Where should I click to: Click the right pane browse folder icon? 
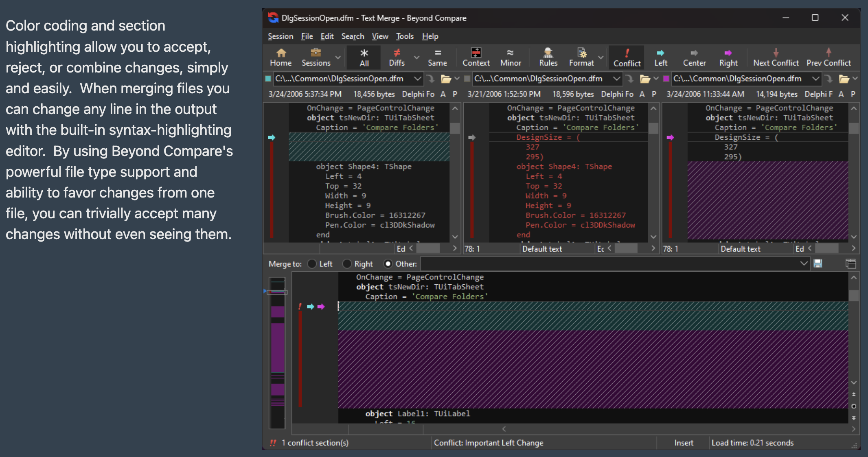click(844, 79)
